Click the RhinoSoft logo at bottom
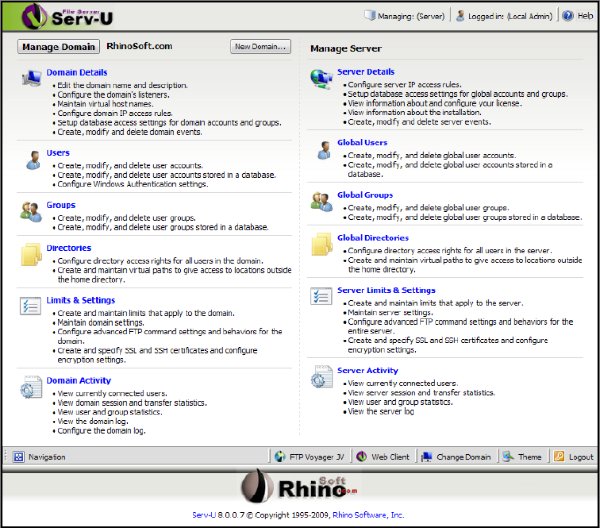 point(299,486)
